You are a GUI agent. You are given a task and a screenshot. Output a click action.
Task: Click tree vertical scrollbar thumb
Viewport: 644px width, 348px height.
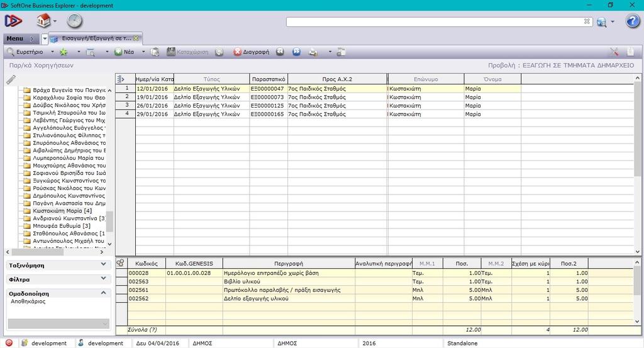coord(109,222)
